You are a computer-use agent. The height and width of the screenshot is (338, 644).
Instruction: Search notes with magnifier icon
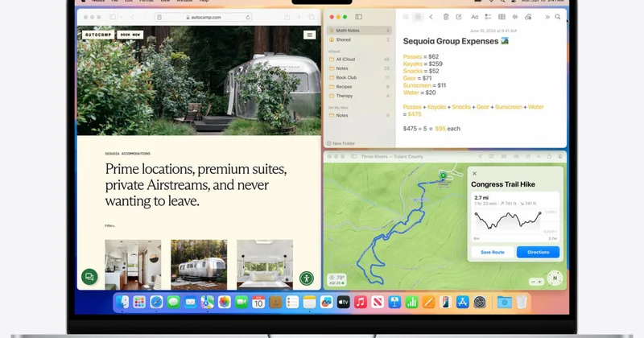558,17
